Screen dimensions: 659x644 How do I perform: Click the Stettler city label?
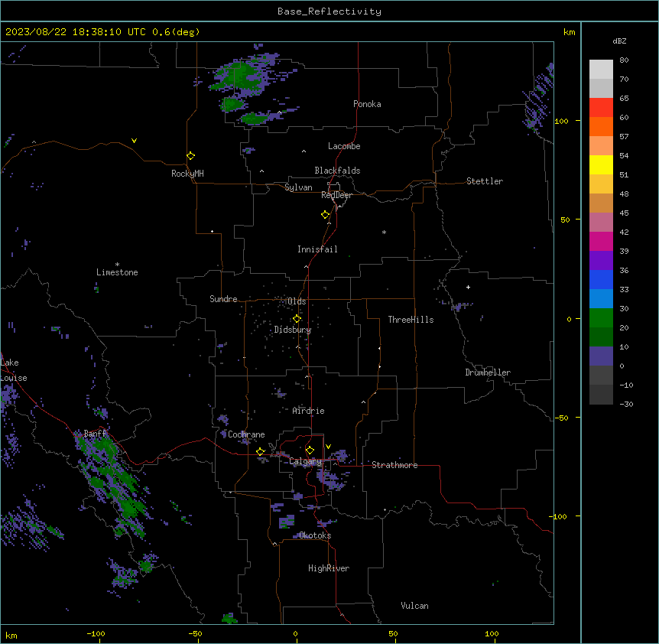pyautogui.click(x=485, y=181)
